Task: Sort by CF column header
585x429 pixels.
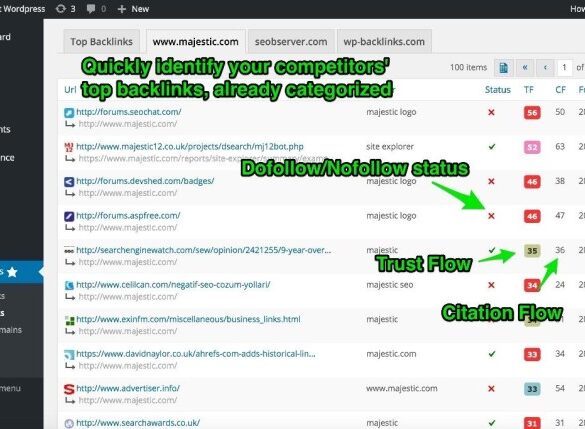Action: coord(560,90)
